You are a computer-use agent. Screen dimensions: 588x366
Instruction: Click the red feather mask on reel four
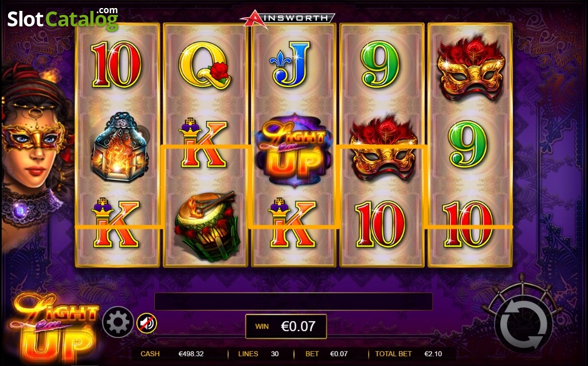click(x=383, y=148)
